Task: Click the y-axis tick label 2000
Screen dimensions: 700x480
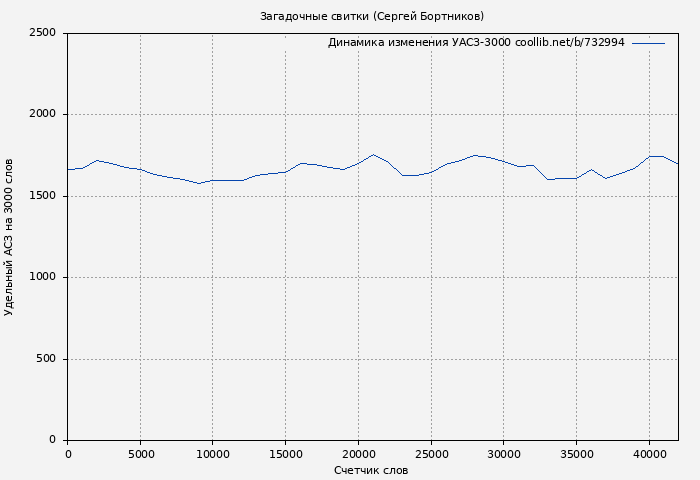Action: (42, 115)
